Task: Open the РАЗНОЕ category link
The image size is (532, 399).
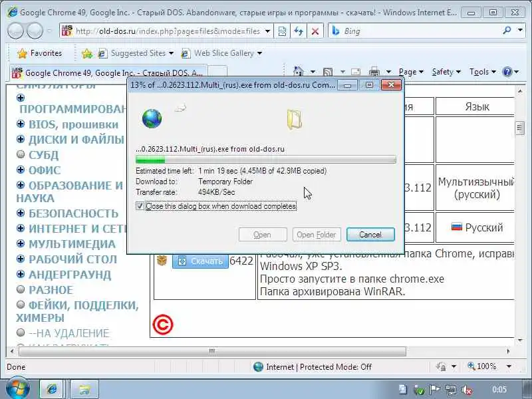Action: pos(51,290)
